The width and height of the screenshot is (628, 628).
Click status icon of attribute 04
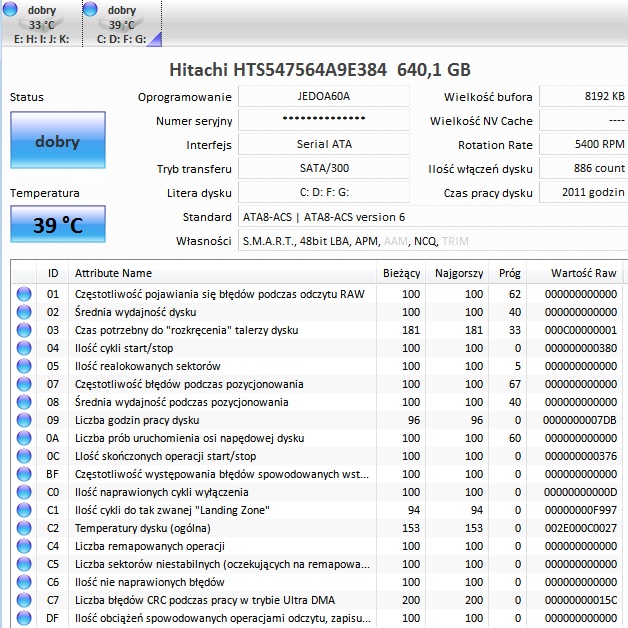pyautogui.click(x=24, y=348)
